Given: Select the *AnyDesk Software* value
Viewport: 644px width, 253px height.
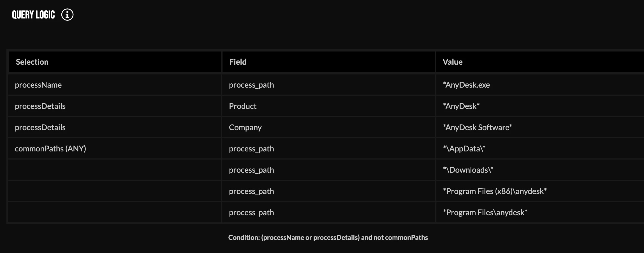Looking at the screenshot, I should 477,127.
